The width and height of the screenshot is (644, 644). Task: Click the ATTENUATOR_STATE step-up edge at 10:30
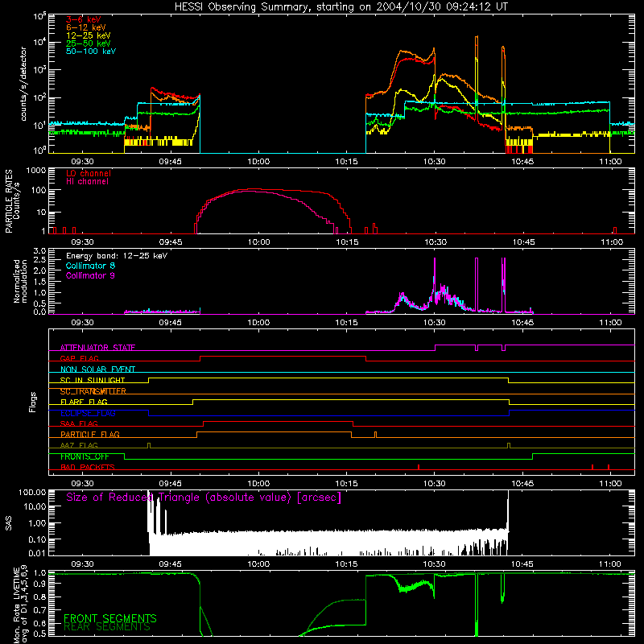click(x=435, y=348)
